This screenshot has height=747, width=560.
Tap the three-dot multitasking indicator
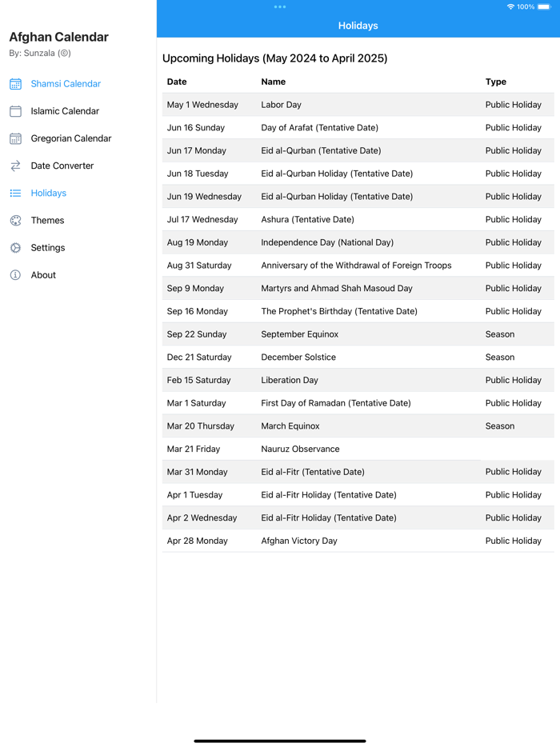click(280, 6)
